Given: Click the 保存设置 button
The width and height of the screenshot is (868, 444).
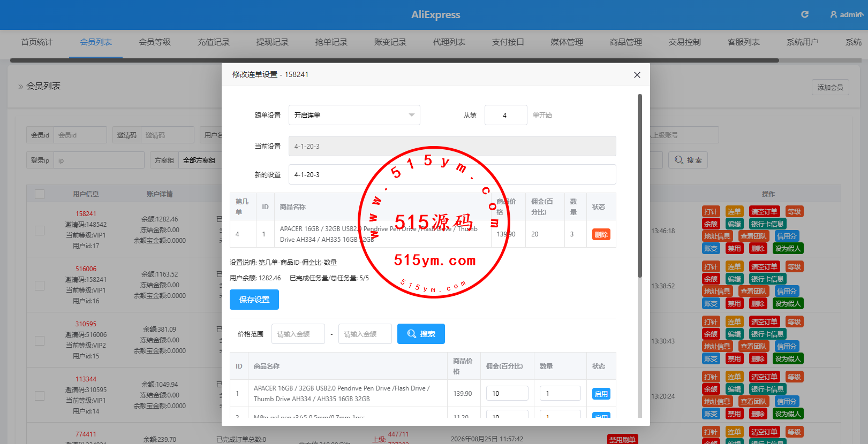Looking at the screenshot, I should tap(254, 300).
